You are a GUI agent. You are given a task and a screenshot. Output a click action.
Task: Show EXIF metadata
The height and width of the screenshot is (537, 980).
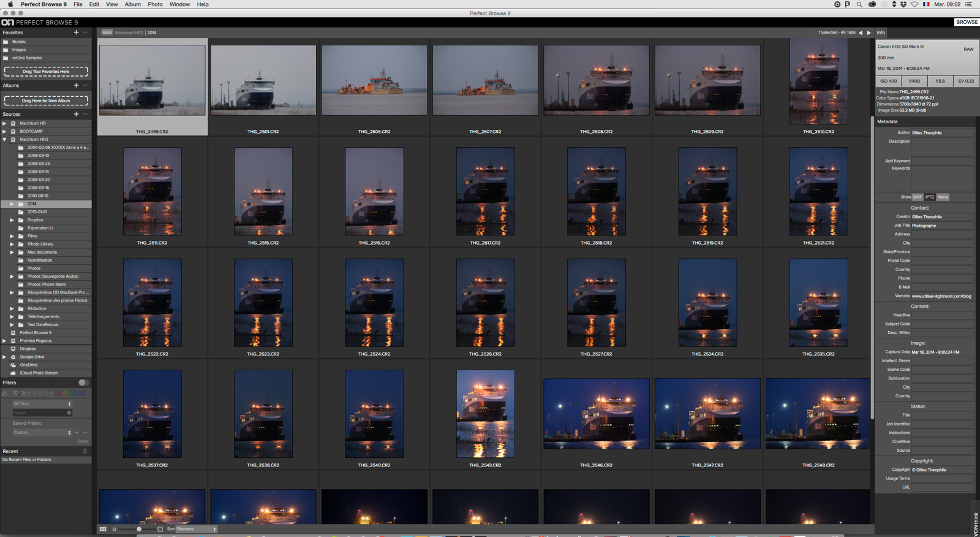point(918,197)
